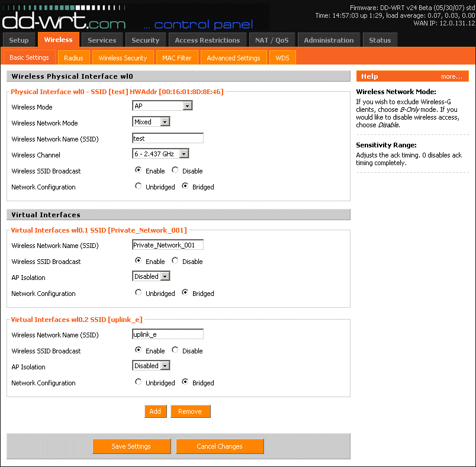
Task: Go to MAC Filter sub-tab
Action: click(x=176, y=58)
